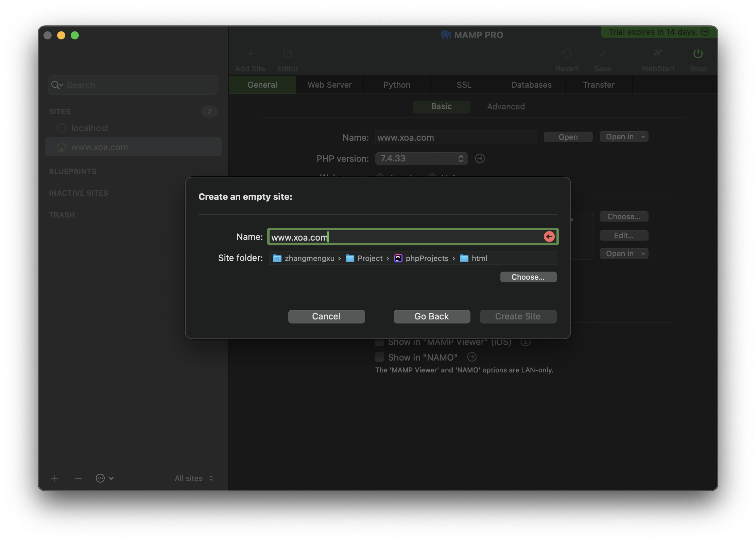Click the SITES count badge 2

(209, 111)
